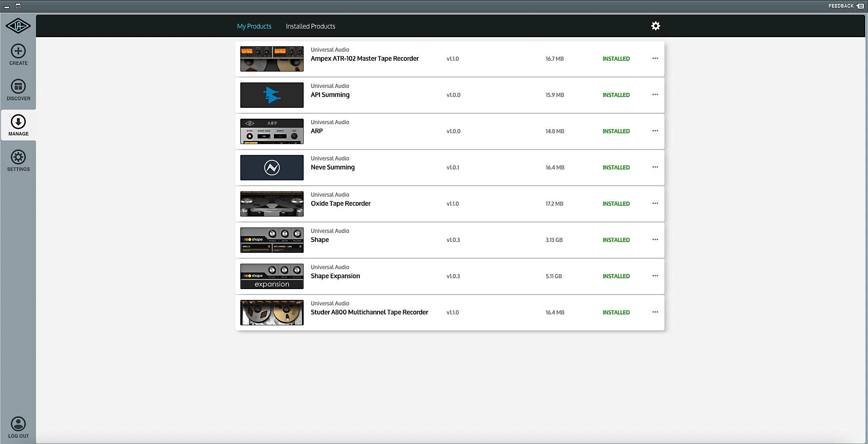Select Studer A800 Multichannel Tape Recorder name
This screenshot has height=444, width=868.
point(369,312)
